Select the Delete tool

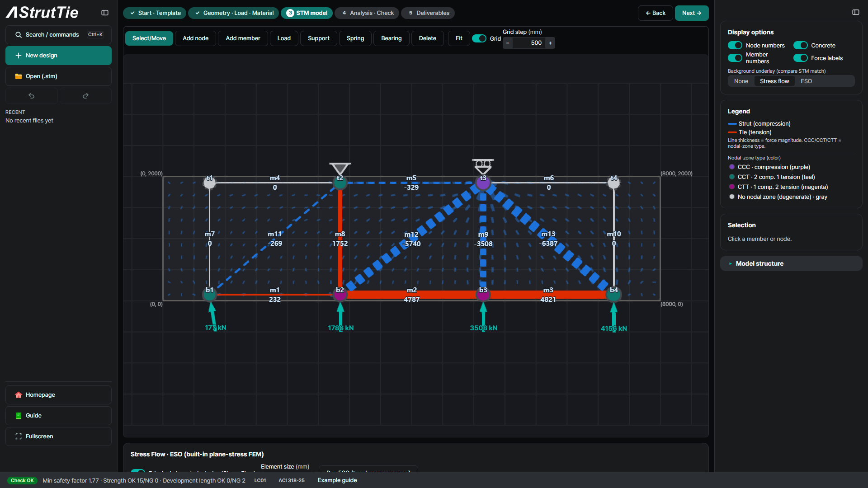click(428, 38)
